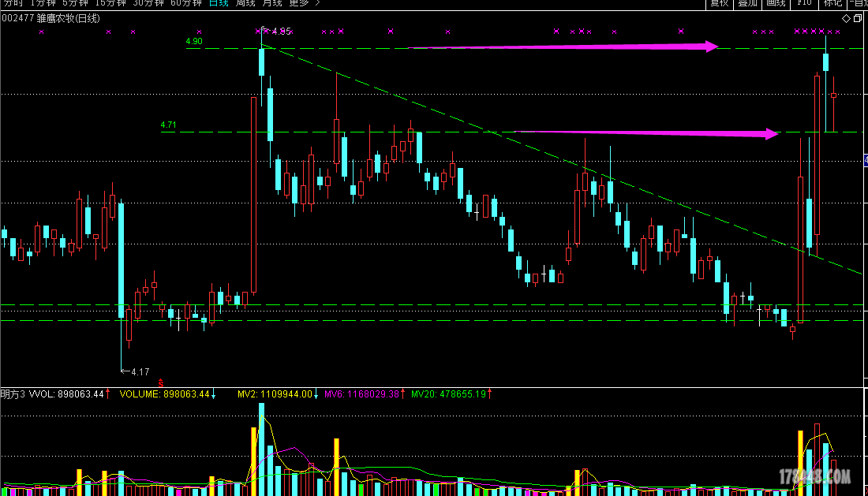Screen dimensions: 868x496
Task: Click stock title 002477 雏鹰农牧(日线)
Action: (x=51, y=18)
